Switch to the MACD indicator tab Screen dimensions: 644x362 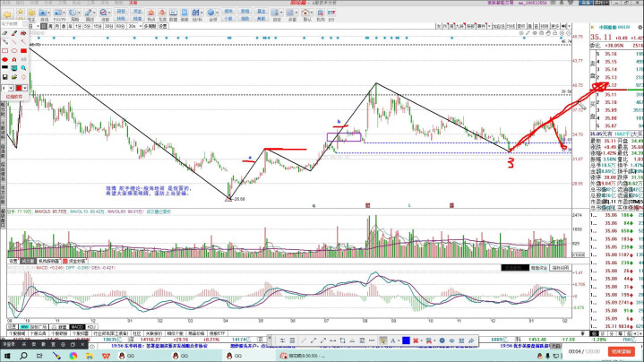[77, 326]
